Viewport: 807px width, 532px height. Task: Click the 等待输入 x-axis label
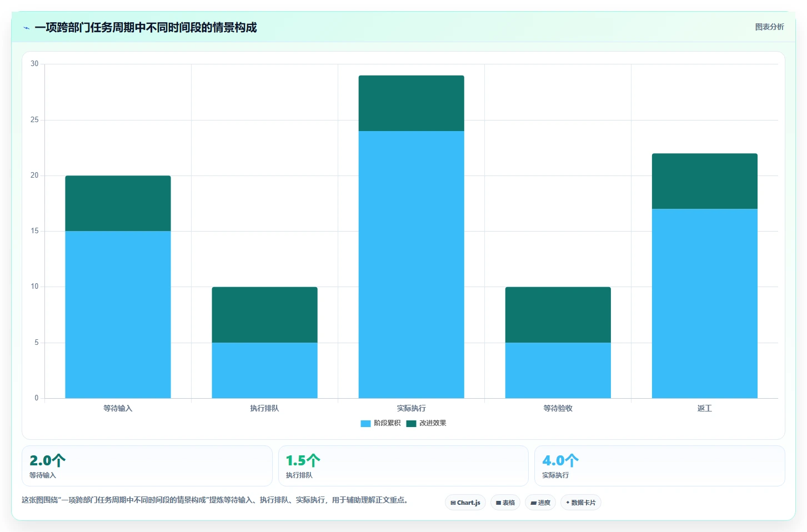[x=118, y=408]
